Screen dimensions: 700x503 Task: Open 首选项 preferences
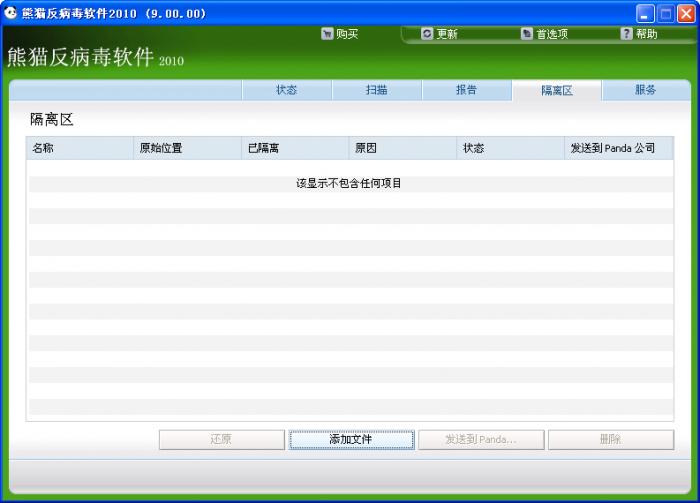point(552,34)
